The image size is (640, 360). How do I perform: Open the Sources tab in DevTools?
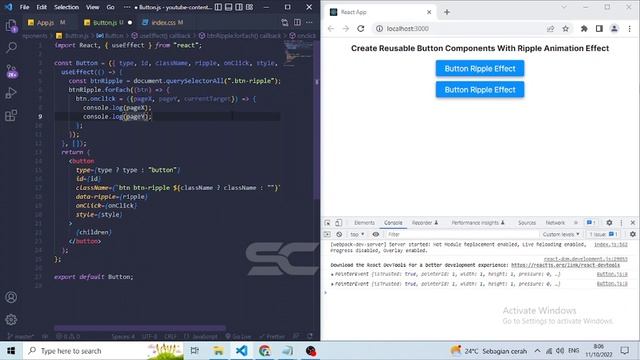(527, 223)
